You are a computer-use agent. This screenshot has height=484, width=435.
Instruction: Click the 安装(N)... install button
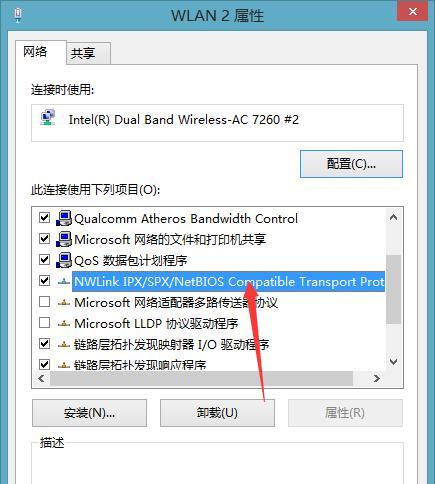pos(89,413)
